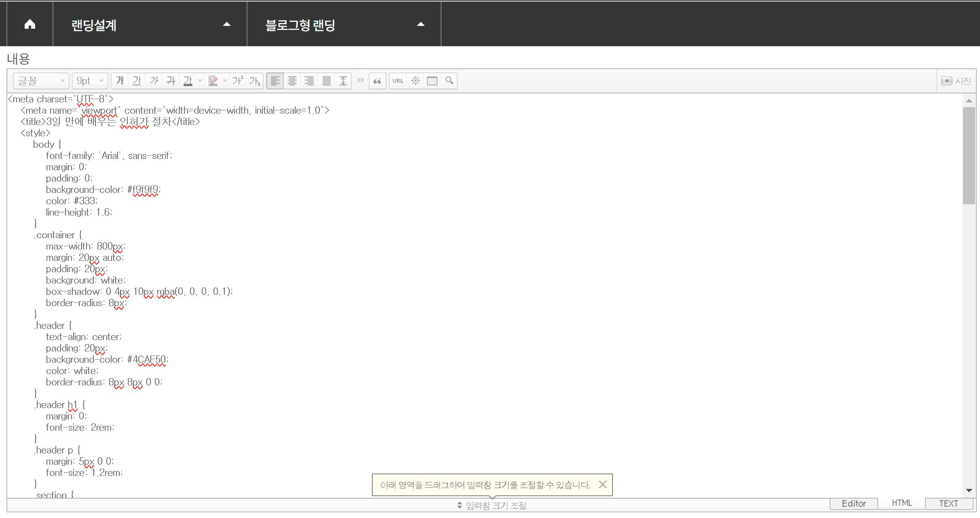The image size is (980, 518).
Task: Insert a URL link
Action: (x=398, y=81)
